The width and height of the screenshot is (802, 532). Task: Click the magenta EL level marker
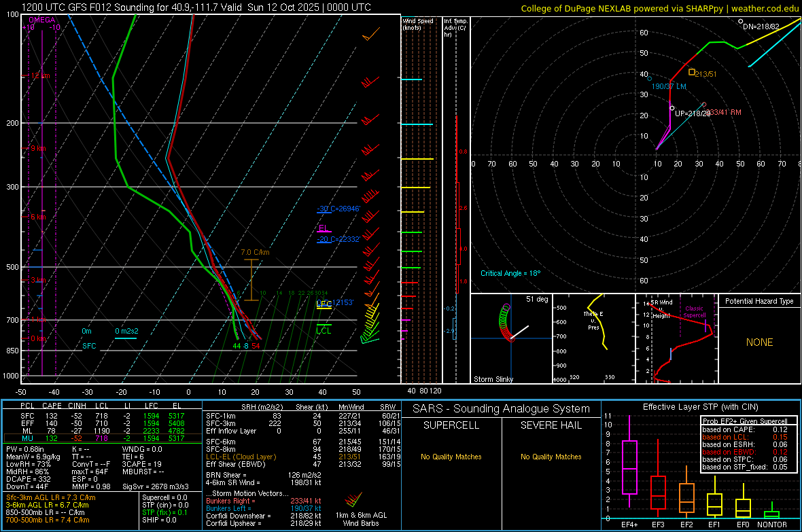coord(324,229)
